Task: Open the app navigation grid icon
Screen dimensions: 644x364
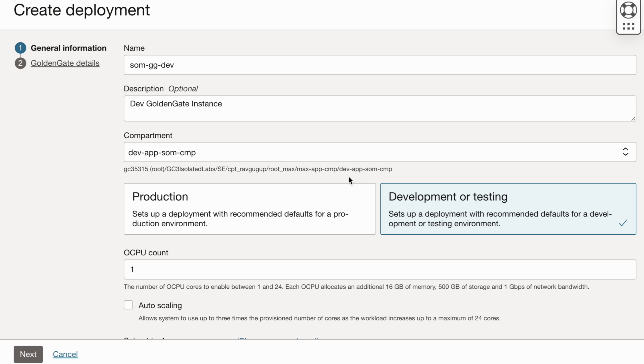Action: pyautogui.click(x=629, y=26)
